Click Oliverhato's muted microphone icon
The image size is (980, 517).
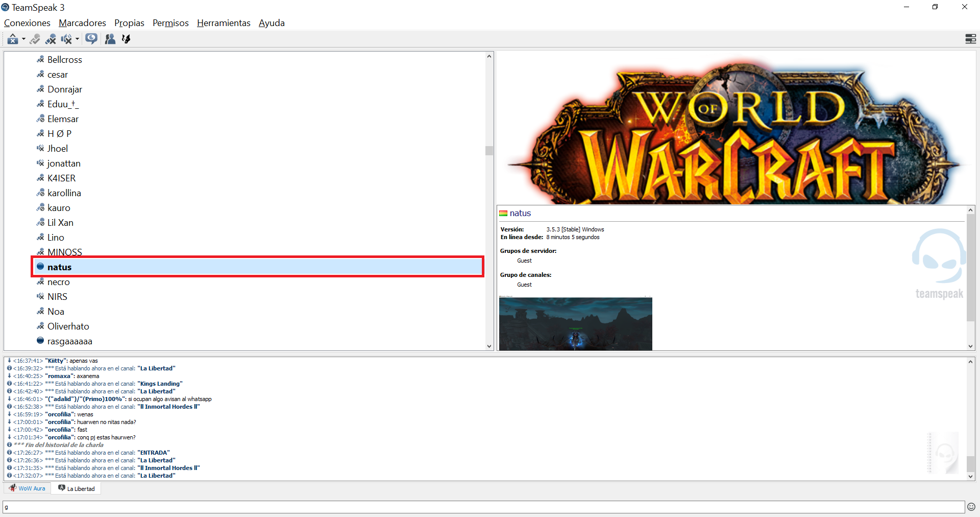point(40,326)
